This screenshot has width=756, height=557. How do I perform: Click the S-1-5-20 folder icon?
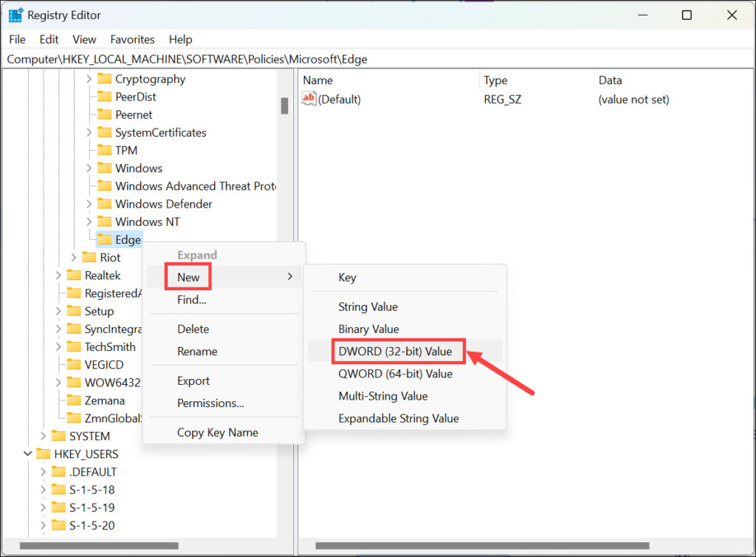(58, 524)
